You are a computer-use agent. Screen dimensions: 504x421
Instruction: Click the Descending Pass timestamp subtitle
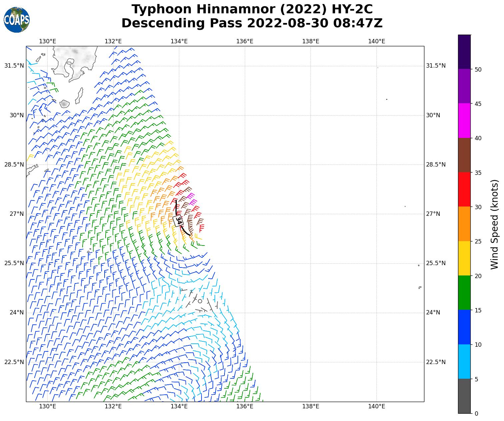[x=252, y=23]
